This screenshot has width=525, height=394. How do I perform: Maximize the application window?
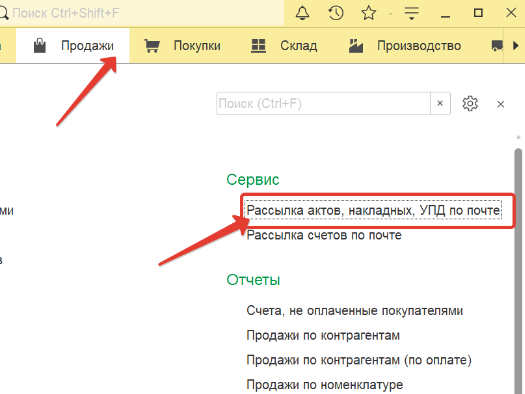478,13
